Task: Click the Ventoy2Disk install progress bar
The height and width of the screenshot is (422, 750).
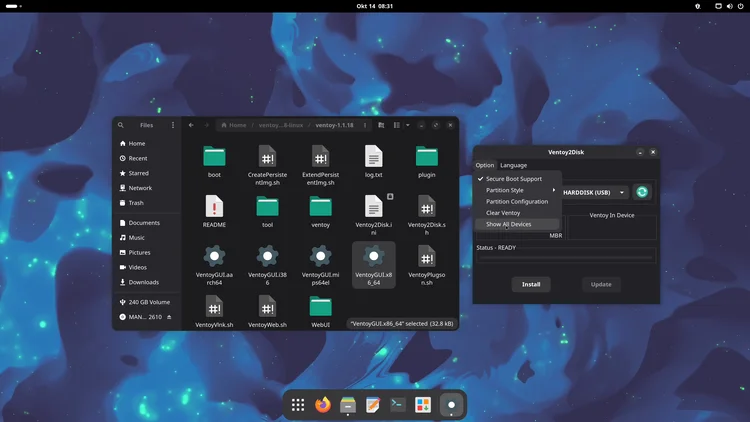Action: tap(566, 257)
